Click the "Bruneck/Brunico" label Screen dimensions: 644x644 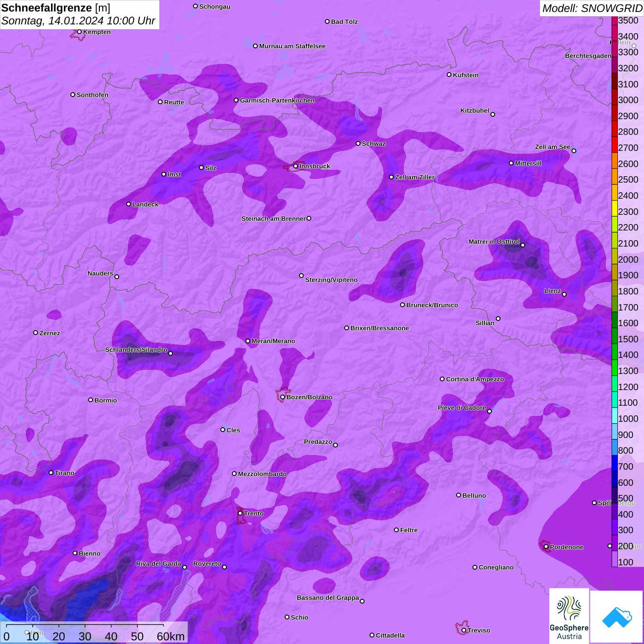(432, 305)
